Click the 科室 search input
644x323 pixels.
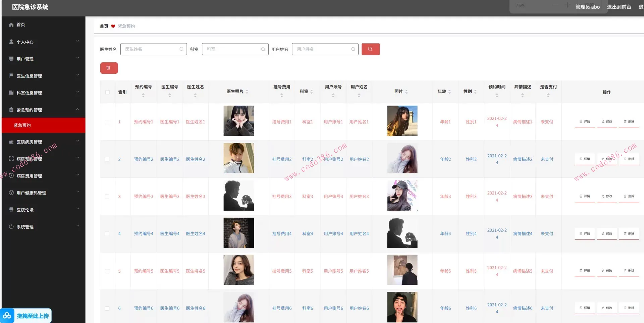click(235, 49)
